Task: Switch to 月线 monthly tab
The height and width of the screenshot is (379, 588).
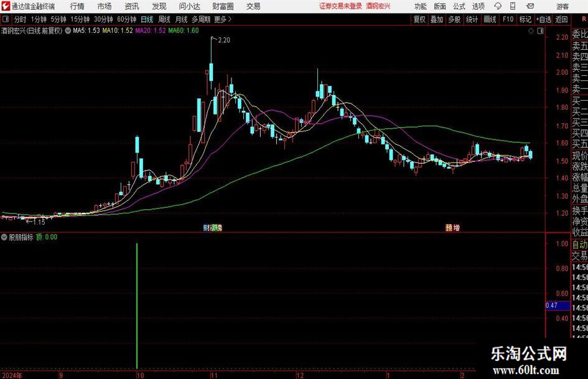Action: pos(182,19)
